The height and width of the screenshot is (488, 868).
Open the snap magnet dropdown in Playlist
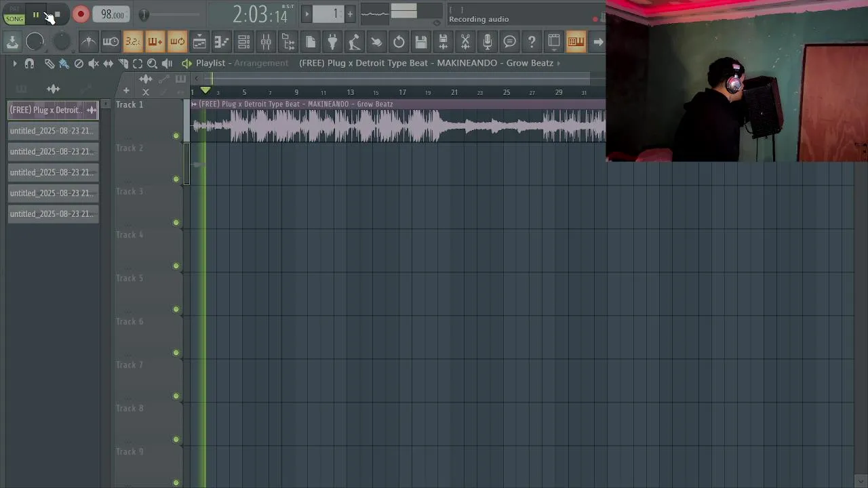pyautogui.click(x=29, y=63)
